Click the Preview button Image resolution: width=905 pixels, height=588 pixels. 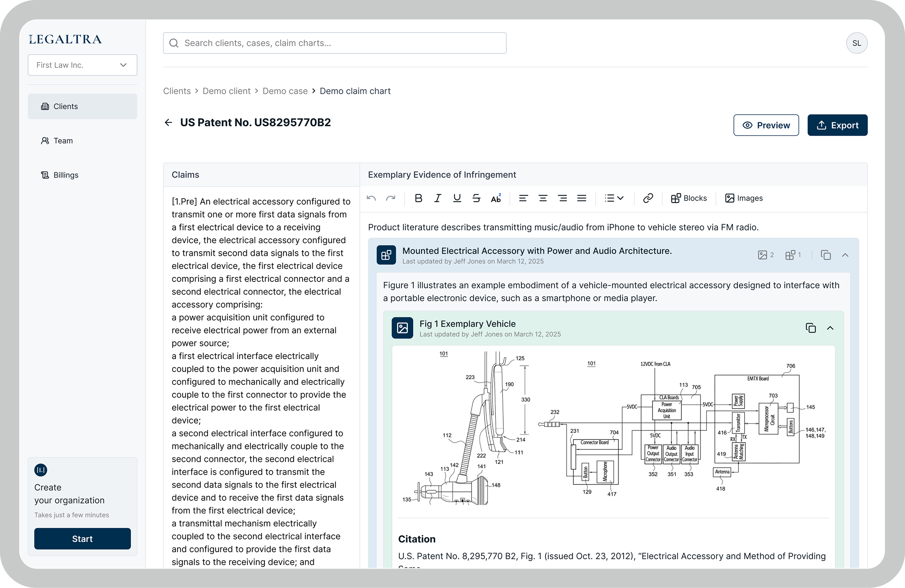point(766,125)
